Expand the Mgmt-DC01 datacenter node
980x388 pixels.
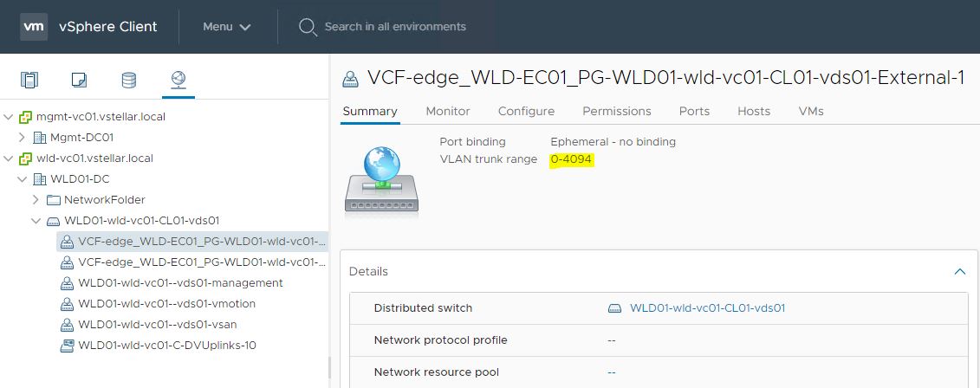(23, 137)
